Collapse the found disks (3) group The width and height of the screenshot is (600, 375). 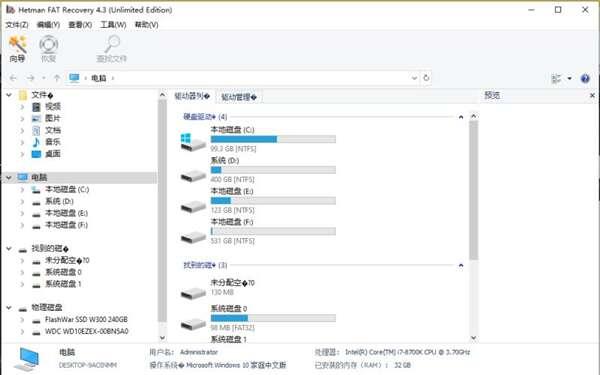tap(461, 265)
